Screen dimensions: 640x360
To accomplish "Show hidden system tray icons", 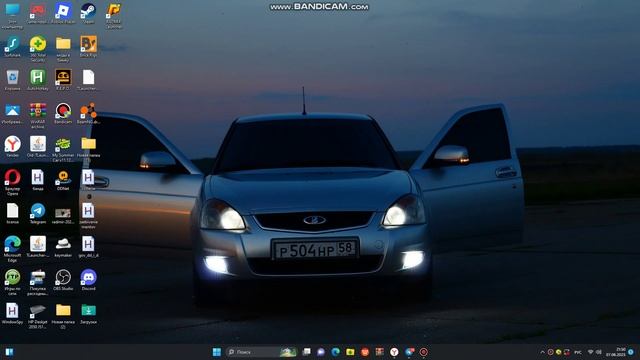I will (x=542, y=352).
